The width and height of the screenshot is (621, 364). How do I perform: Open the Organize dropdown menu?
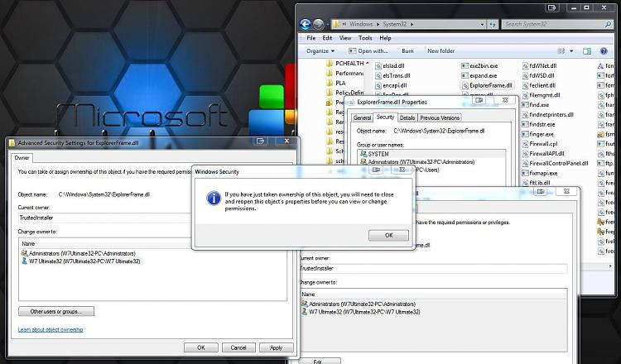point(320,51)
